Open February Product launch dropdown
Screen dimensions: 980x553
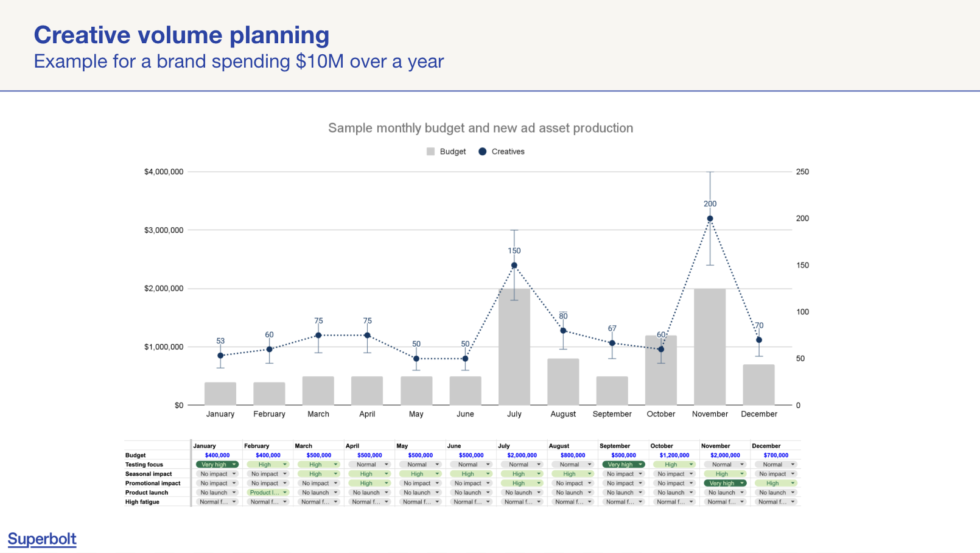[268, 493]
